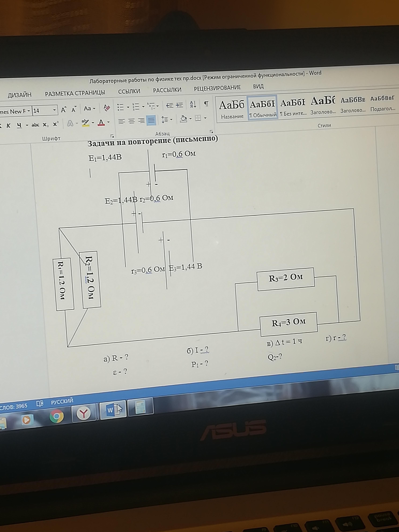Image resolution: width=399 pixels, height=532 pixels.
Task: Apply Align Right to paragraph
Action: click(141, 121)
